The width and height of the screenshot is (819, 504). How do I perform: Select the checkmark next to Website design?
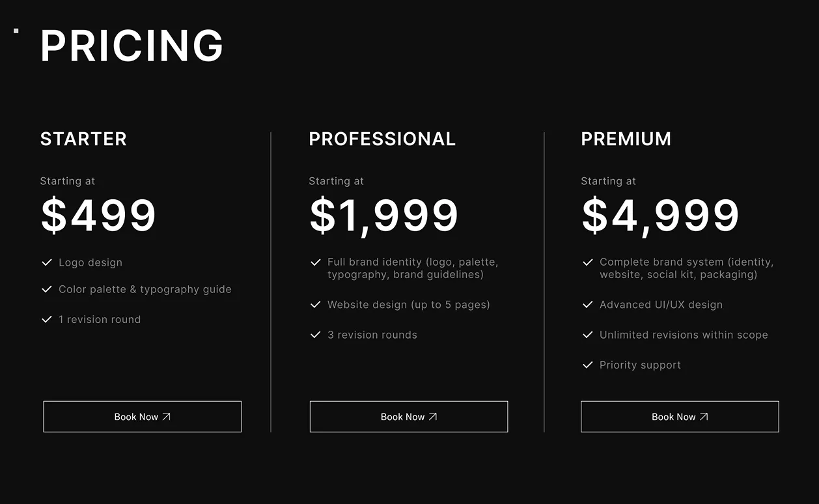coord(316,305)
